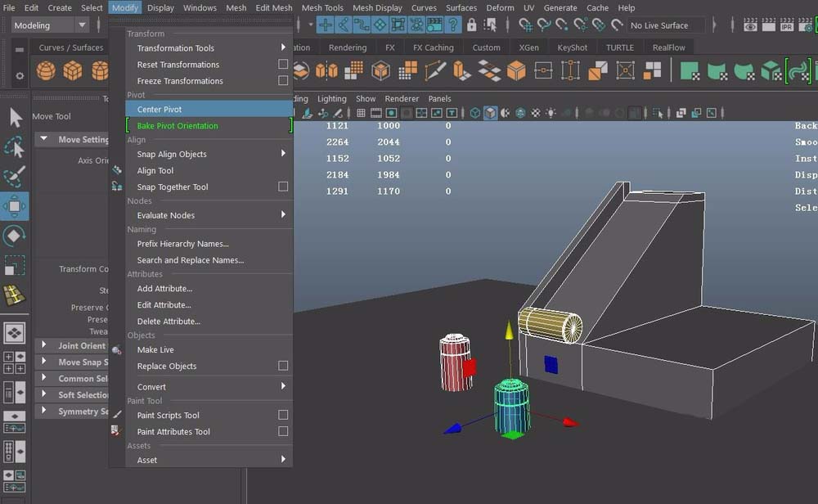The image size is (818, 504).
Task: Select the Move tool in the toolbox
Action: pos(16,206)
